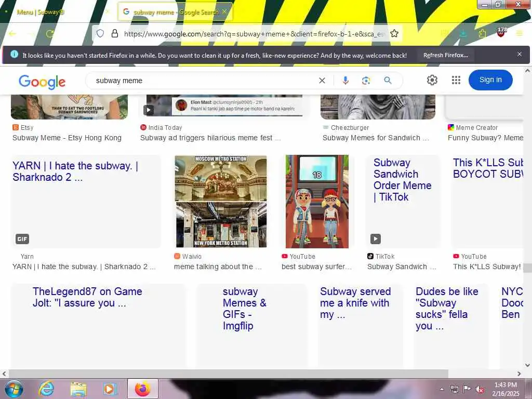Open Subway Sandwich Order Meme TikTok tile
The height and width of the screenshot is (399, 532).
403,202
